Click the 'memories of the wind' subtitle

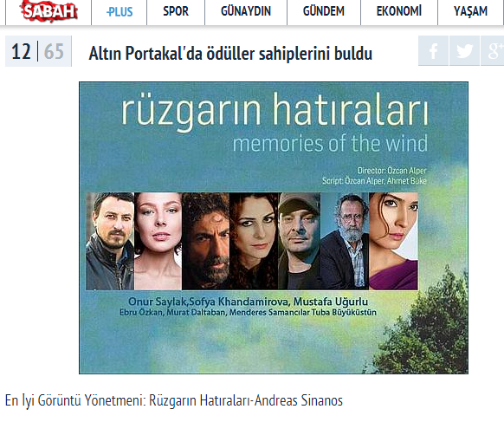[x=330, y=144]
